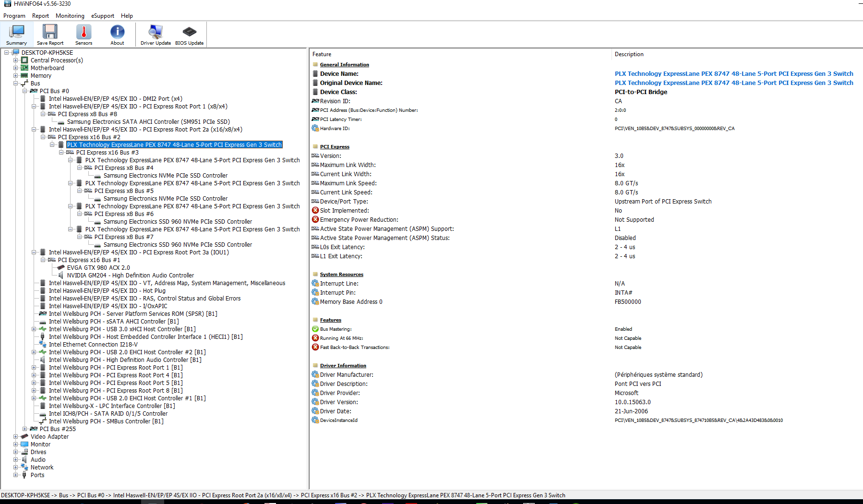Click the Audio speaker icon

point(24,460)
